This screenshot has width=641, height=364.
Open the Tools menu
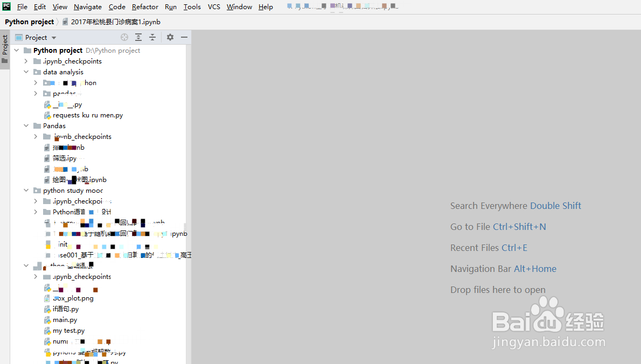[x=192, y=7]
